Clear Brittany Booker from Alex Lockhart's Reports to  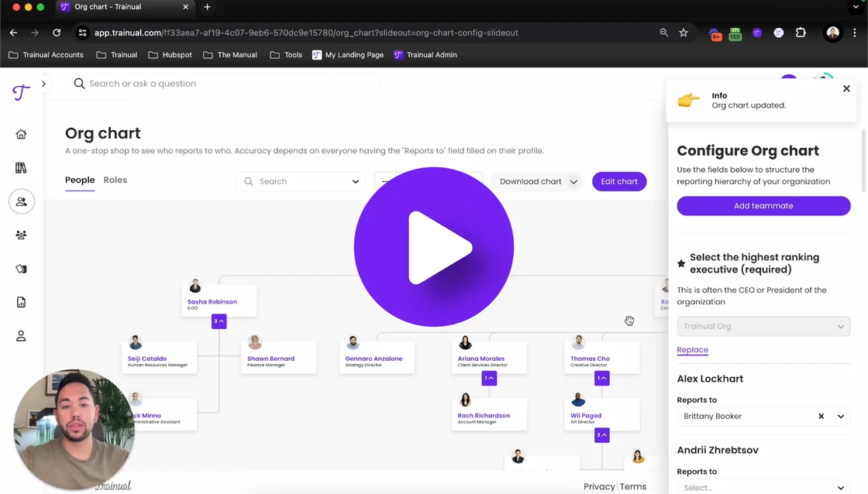pyautogui.click(x=821, y=416)
